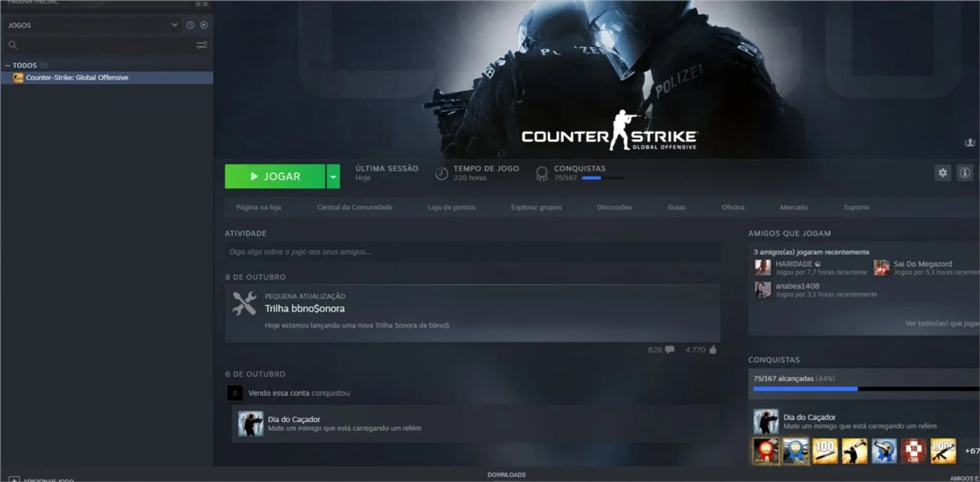This screenshot has width=980, height=482.
Task: Click the user avatar beside Vendo essa conta
Action: pos(234,393)
